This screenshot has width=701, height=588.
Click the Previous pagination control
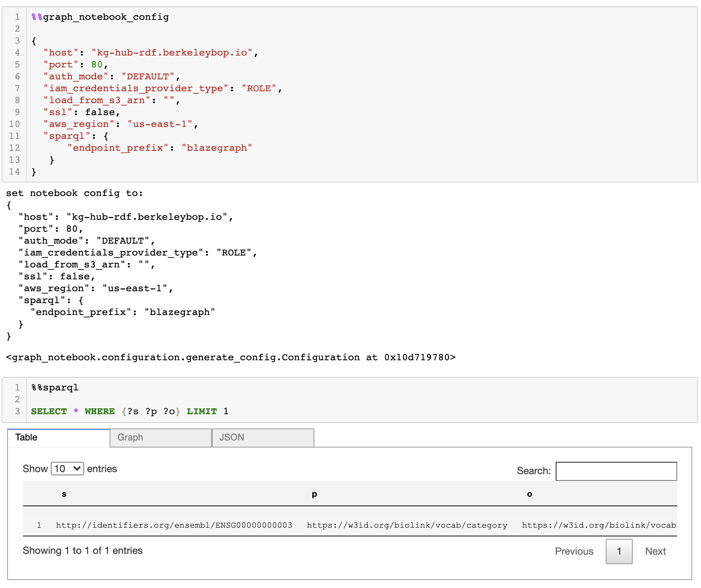(574, 551)
